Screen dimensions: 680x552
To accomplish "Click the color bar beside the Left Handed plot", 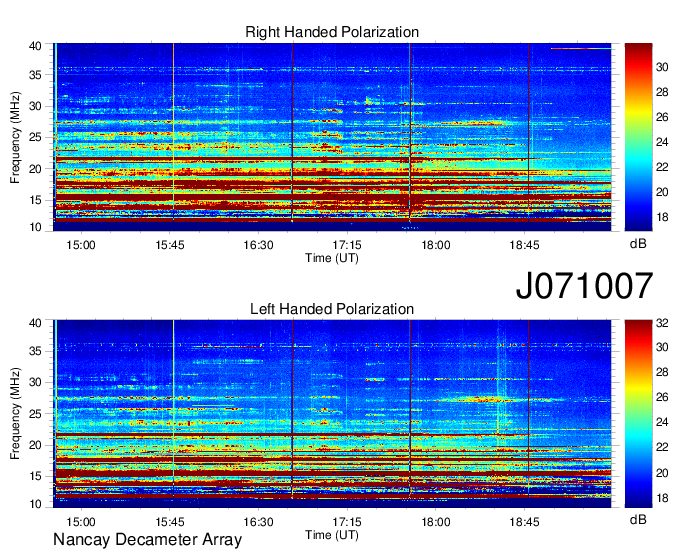I will pos(638,414).
